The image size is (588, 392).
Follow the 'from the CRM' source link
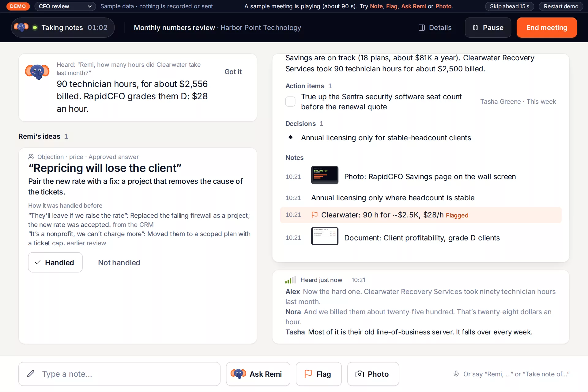pyautogui.click(x=133, y=225)
